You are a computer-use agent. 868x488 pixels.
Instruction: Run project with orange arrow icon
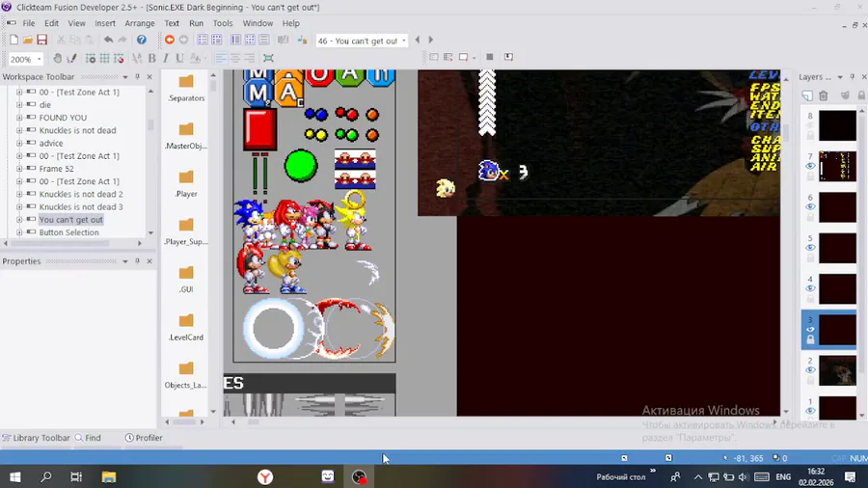click(x=170, y=40)
